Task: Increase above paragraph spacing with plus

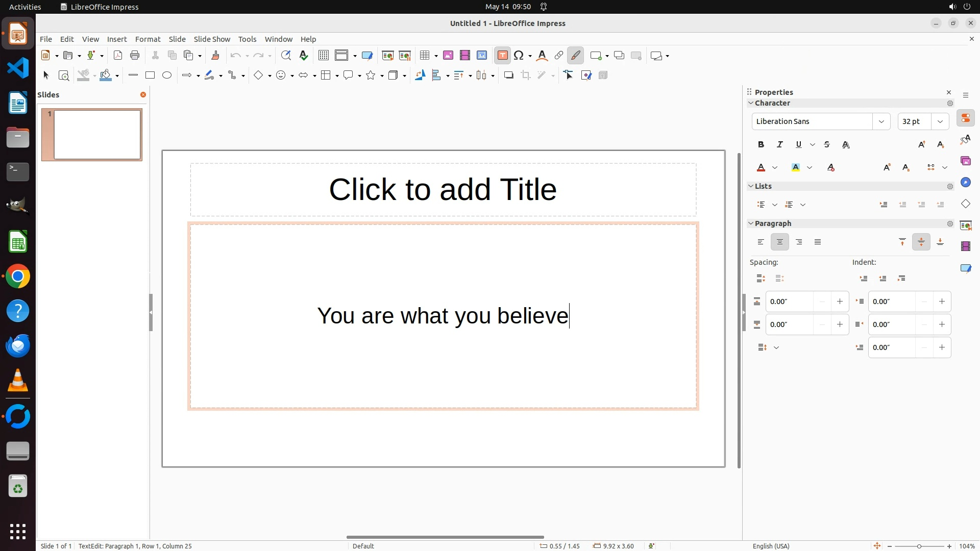Action: point(840,302)
